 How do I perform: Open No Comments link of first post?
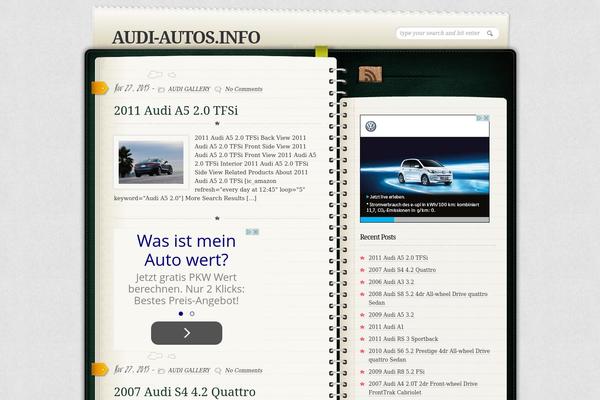(x=244, y=89)
